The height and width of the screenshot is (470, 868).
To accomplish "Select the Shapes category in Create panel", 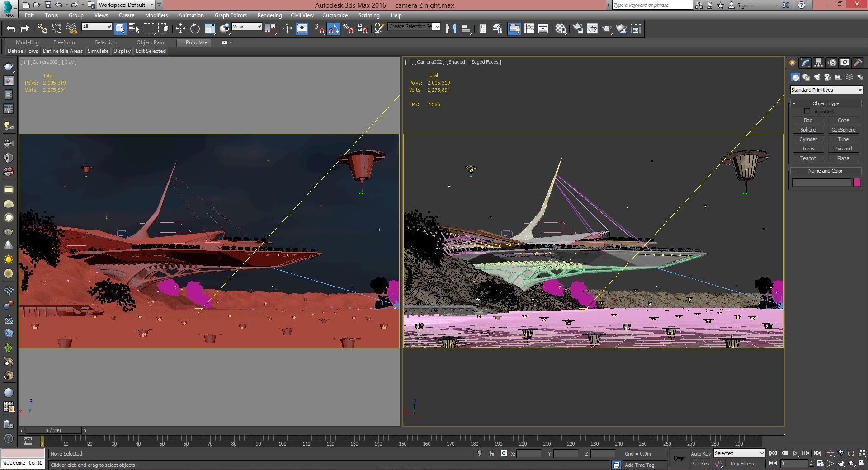I will tap(806, 77).
